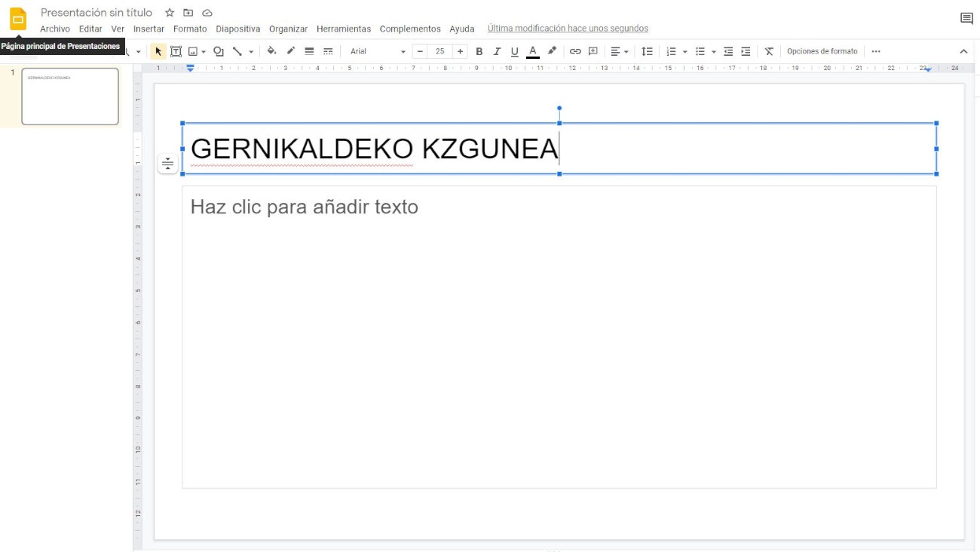Open the zoom dropdown arrow
Screen dimensions: 980x552
click(x=138, y=52)
